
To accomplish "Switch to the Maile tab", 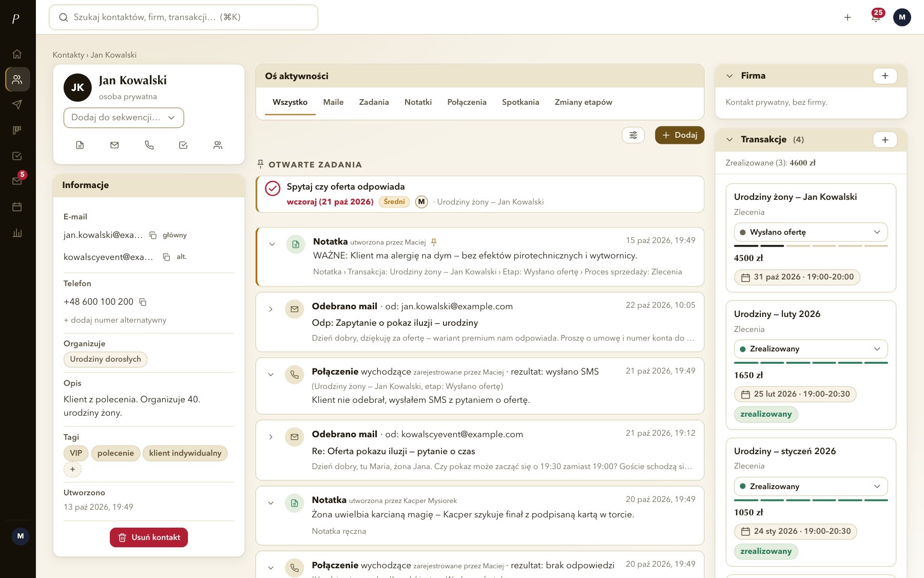I will (333, 102).
